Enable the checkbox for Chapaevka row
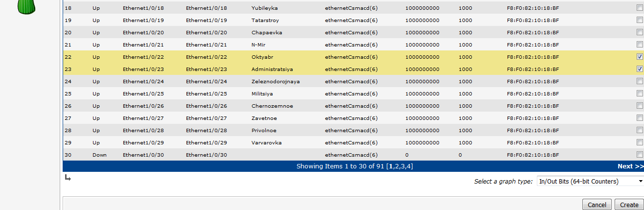This screenshot has width=644, height=210. pyautogui.click(x=640, y=32)
